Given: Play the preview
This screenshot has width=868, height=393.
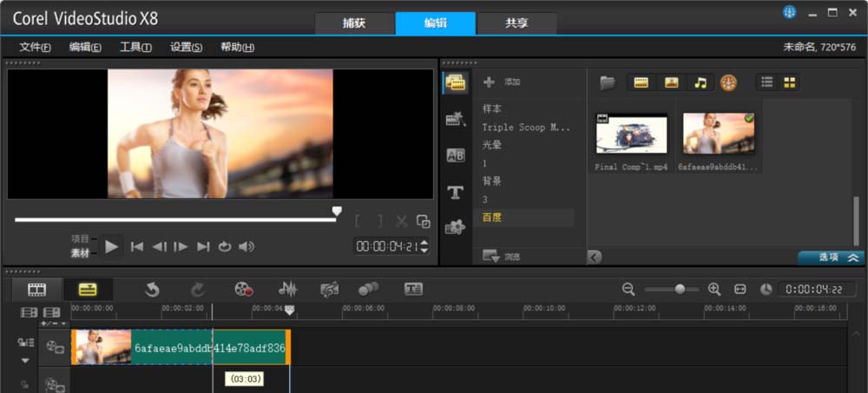Looking at the screenshot, I should click(112, 247).
